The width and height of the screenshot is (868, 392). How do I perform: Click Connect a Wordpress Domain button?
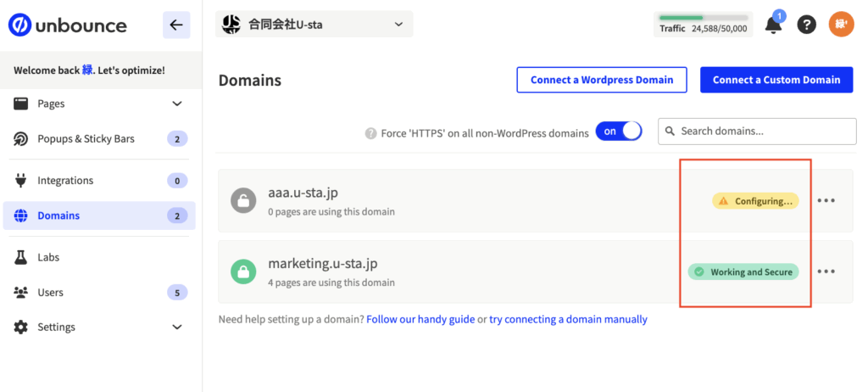click(602, 80)
